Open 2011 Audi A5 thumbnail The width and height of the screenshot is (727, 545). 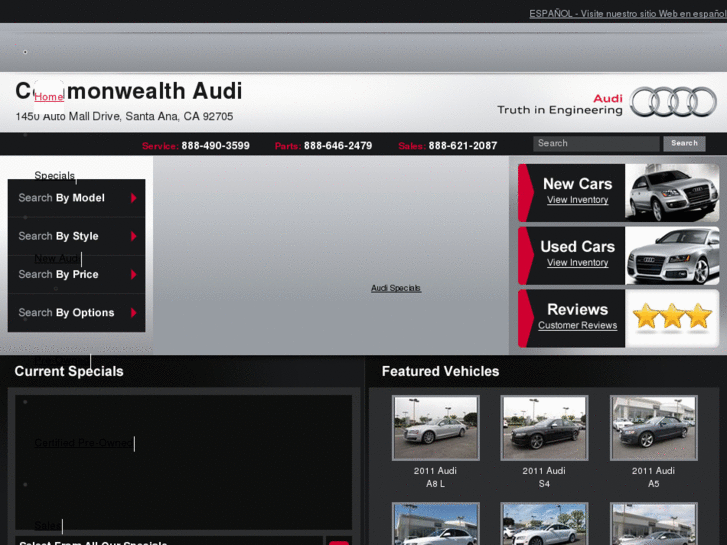click(x=654, y=428)
